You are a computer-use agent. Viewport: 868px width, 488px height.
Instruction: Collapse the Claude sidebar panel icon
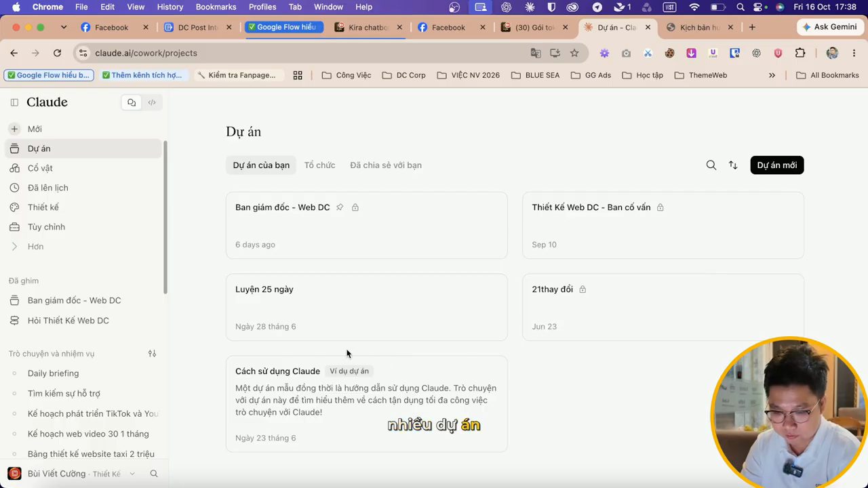14,102
